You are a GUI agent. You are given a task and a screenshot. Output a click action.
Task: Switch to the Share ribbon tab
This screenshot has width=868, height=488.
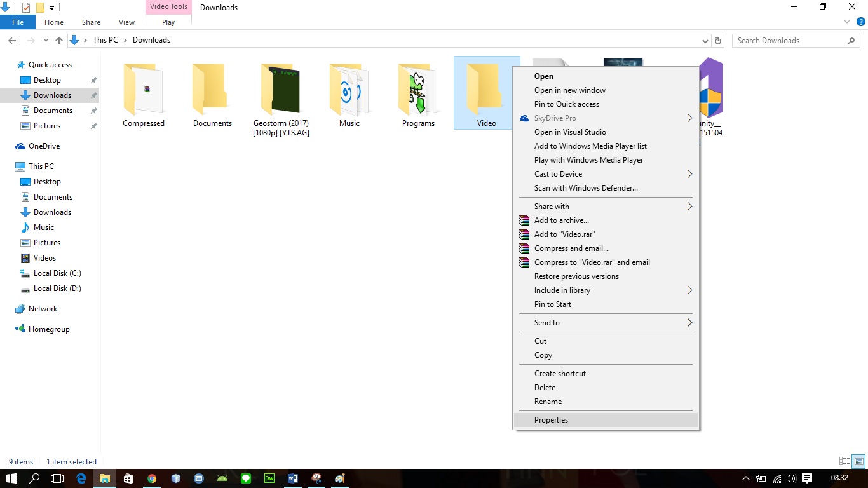pos(91,22)
